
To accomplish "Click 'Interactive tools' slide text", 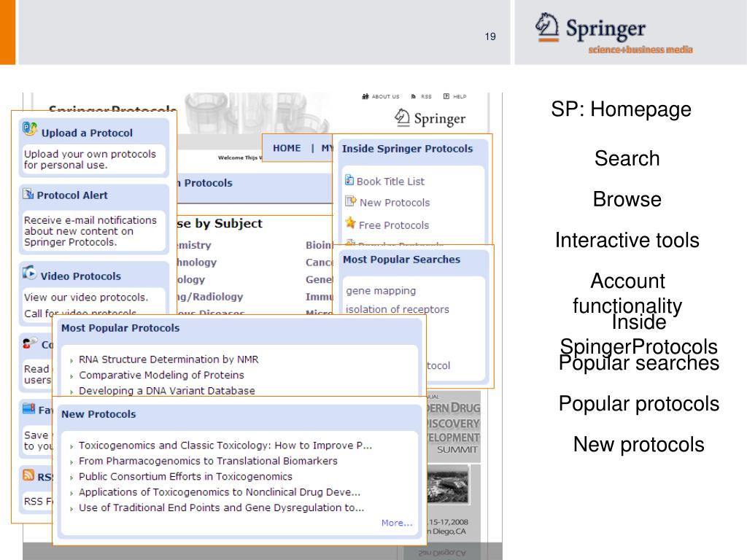I will click(x=627, y=240).
